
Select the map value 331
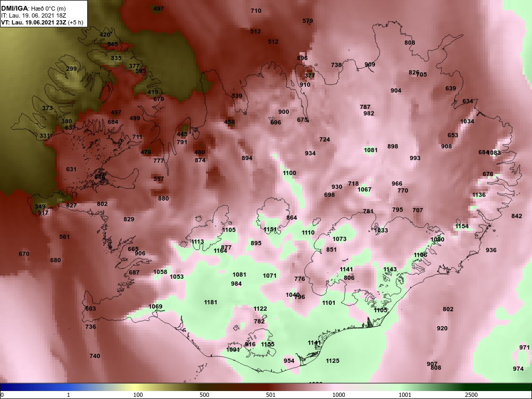(x=45, y=136)
